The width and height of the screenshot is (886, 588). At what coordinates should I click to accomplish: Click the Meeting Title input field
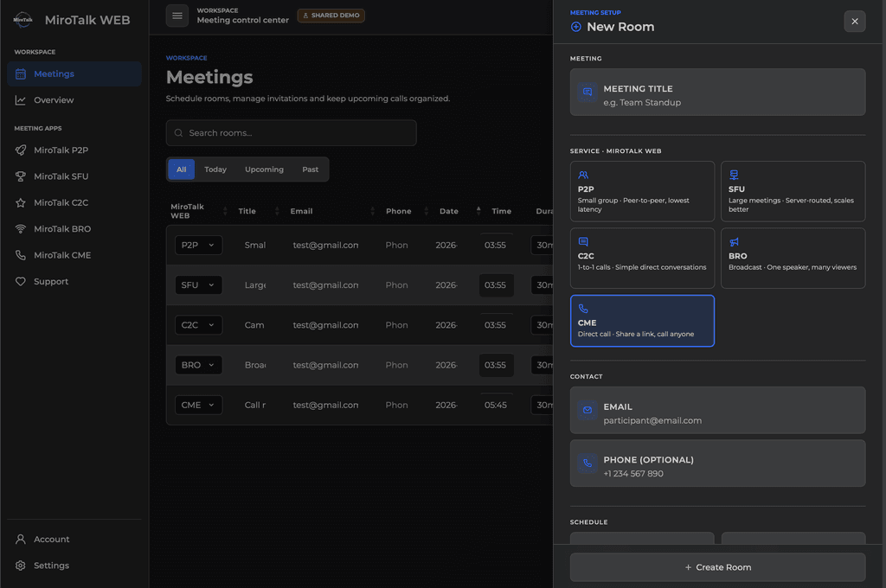pos(717,92)
